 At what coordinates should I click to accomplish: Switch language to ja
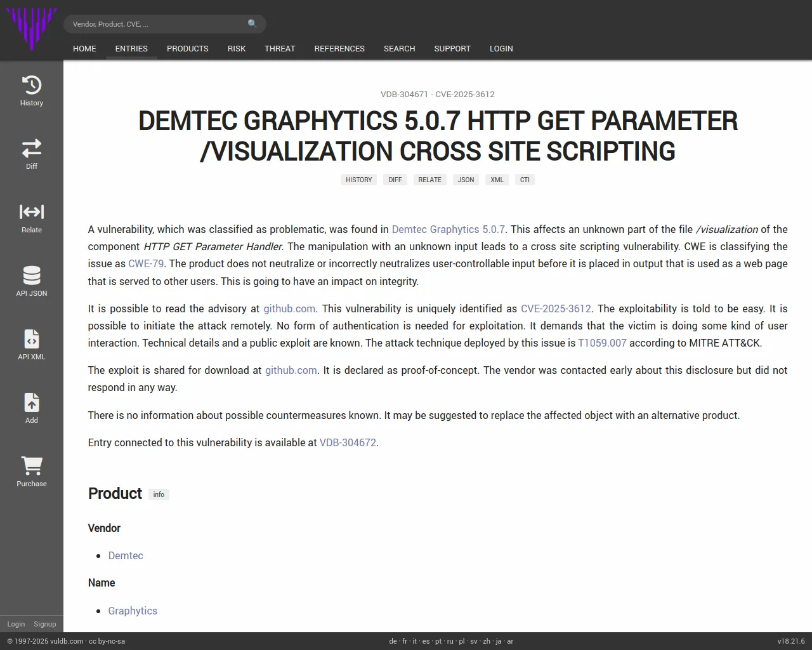(x=499, y=641)
